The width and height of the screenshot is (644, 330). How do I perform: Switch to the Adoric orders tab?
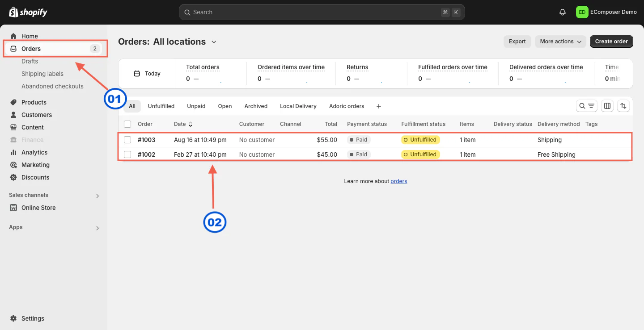(x=347, y=106)
